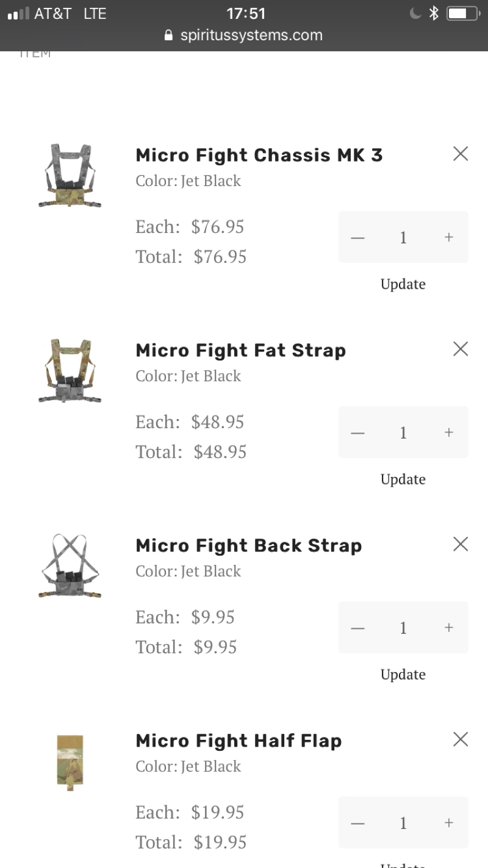Increase Back Strap quantity with plus
Image resolution: width=488 pixels, height=868 pixels.
(449, 628)
